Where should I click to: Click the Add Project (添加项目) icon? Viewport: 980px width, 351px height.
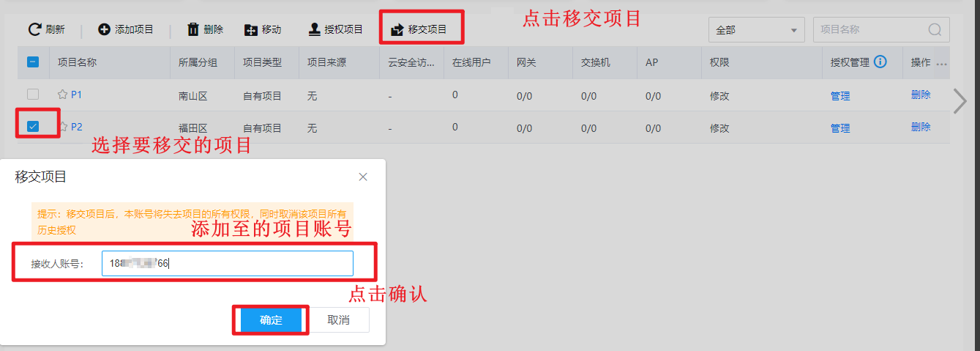point(104,29)
